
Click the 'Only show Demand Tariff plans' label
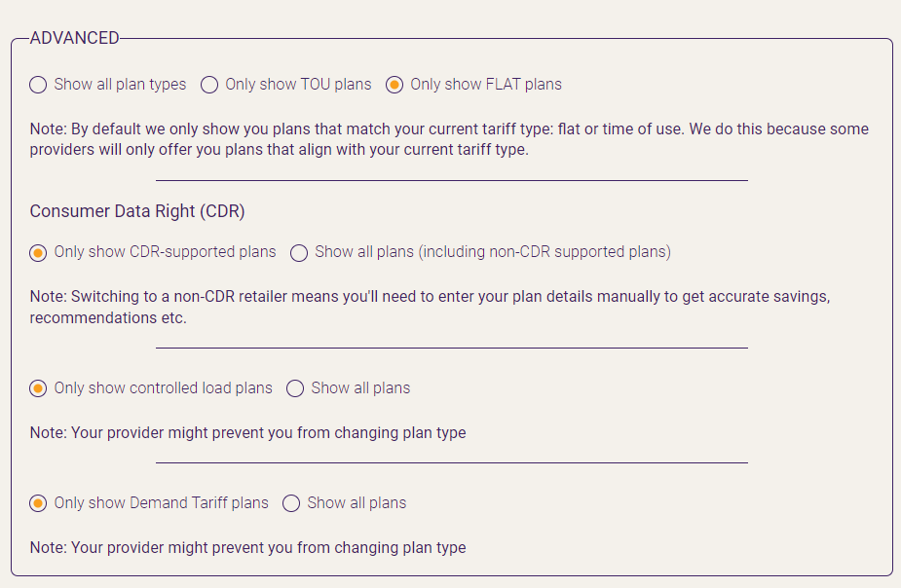click(x=162, y=503)
